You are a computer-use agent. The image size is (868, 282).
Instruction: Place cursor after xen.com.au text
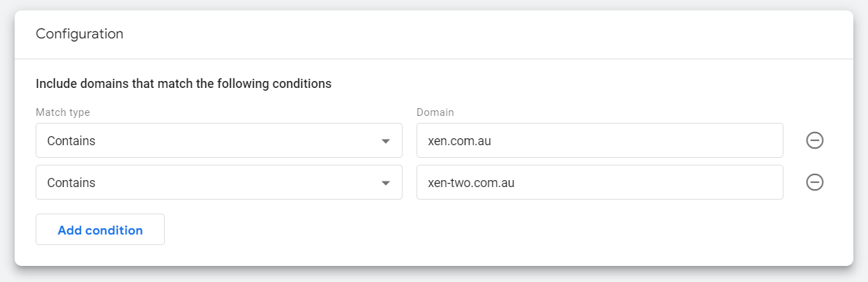[x=493, y=140]
